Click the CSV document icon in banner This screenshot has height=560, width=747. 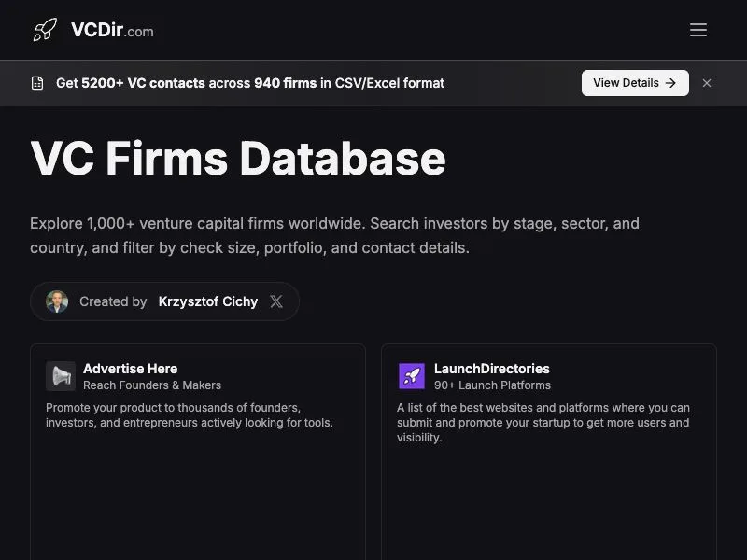(x=37, y=83)
